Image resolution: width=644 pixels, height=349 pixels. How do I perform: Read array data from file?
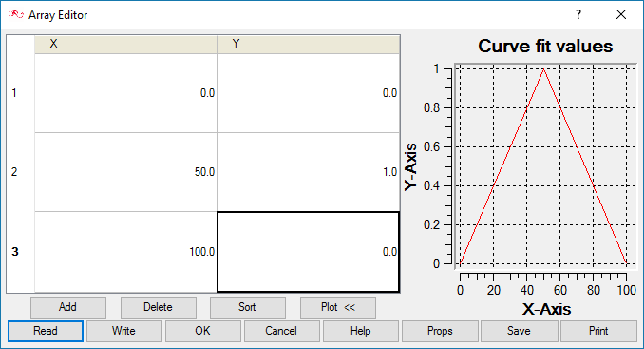click(x=46, y=331)
